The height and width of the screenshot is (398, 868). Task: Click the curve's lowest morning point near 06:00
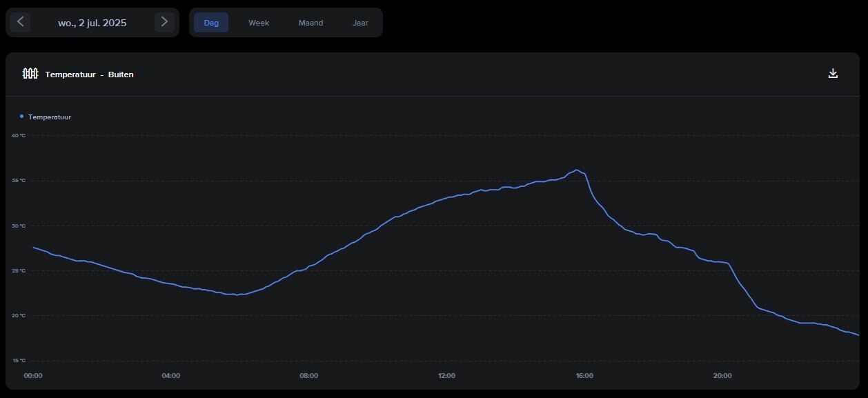[237, 295]
